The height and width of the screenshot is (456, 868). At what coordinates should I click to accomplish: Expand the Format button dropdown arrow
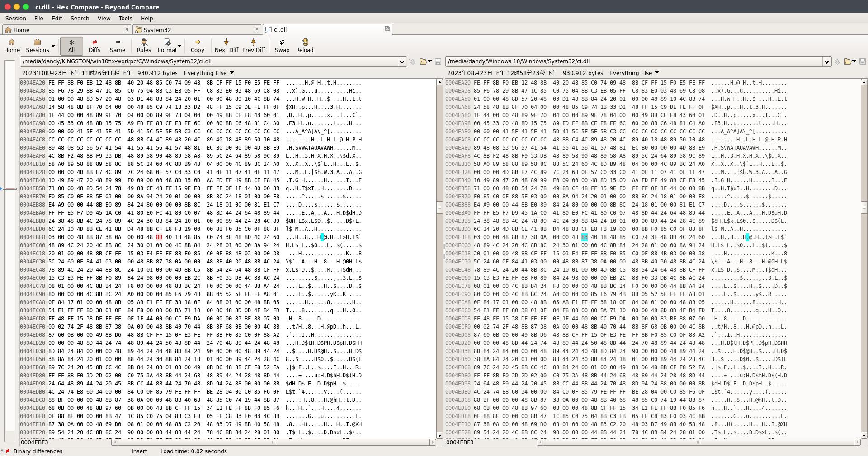pyautogui.click(x=179, y=46)
